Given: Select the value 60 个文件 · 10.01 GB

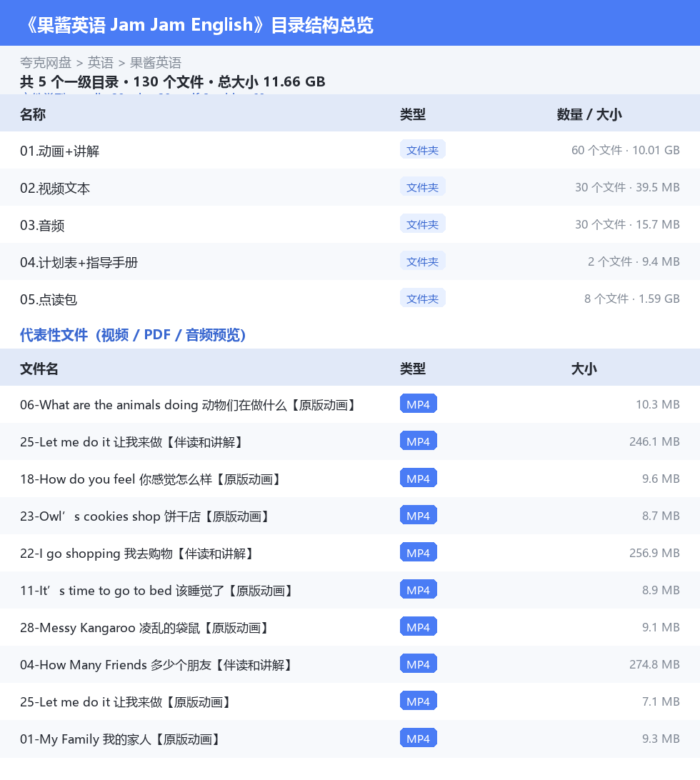Looking at the screenshot, I should (x=626, y=150).
